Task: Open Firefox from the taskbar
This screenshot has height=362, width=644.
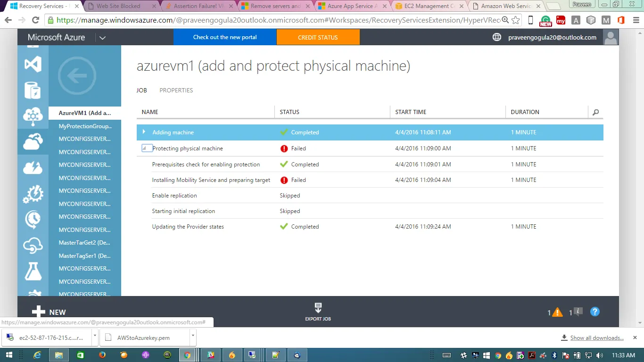Action: coord(102,355)
